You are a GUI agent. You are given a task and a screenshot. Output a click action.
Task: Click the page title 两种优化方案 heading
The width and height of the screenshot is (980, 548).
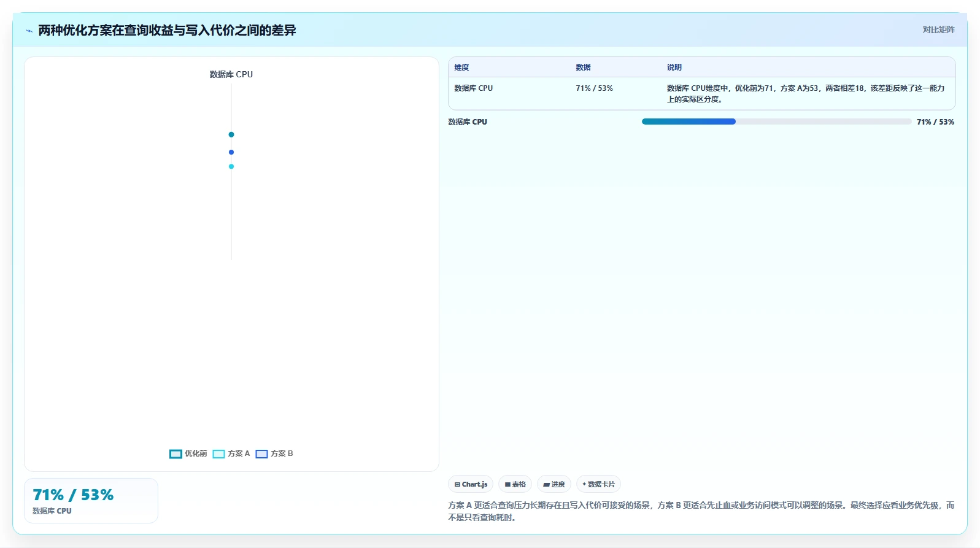167,30
